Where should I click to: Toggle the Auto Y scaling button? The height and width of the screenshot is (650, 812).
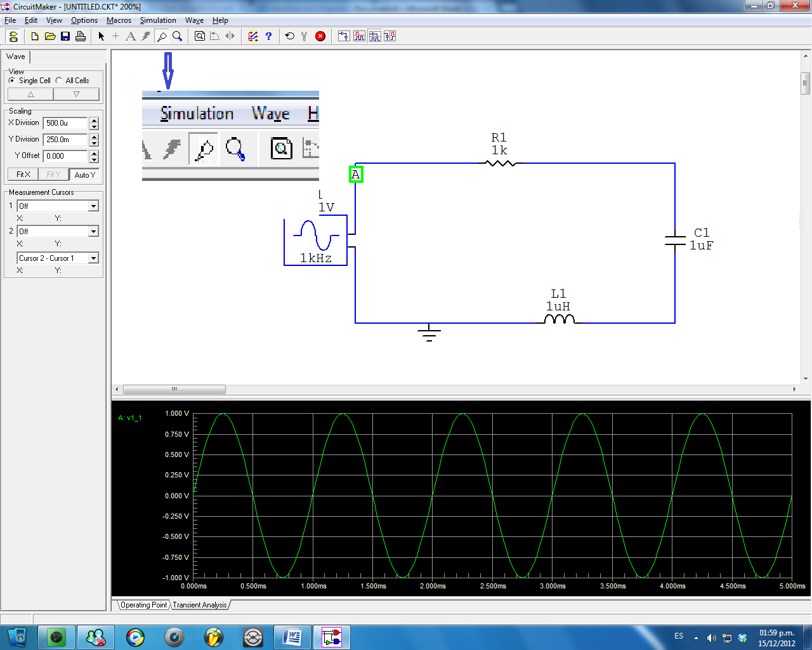(x=84, y=175)
